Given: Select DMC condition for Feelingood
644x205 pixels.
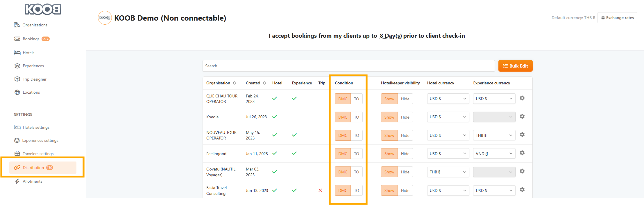Looking at the screenshot, I should (343, 154).
